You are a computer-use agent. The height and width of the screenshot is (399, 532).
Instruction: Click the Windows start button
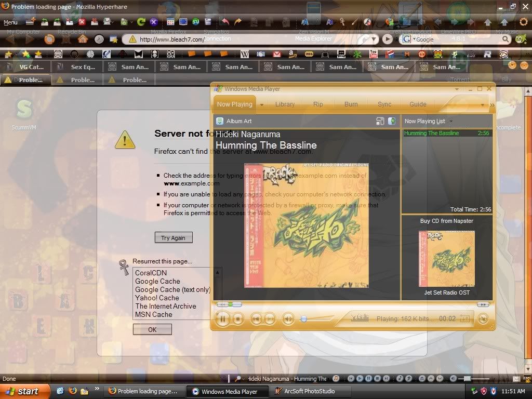[x=24, y=391]
